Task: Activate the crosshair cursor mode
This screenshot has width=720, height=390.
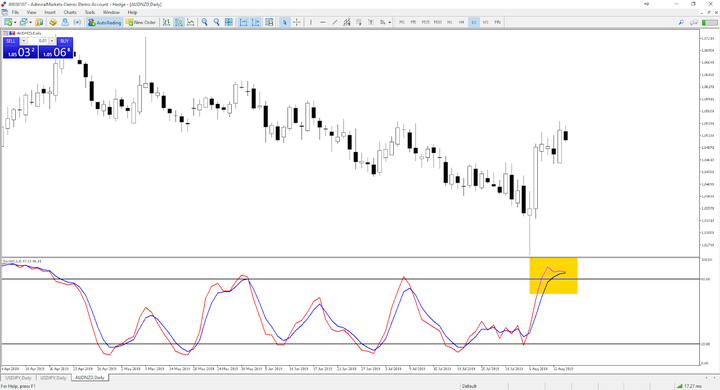Action: coord(297,22)
